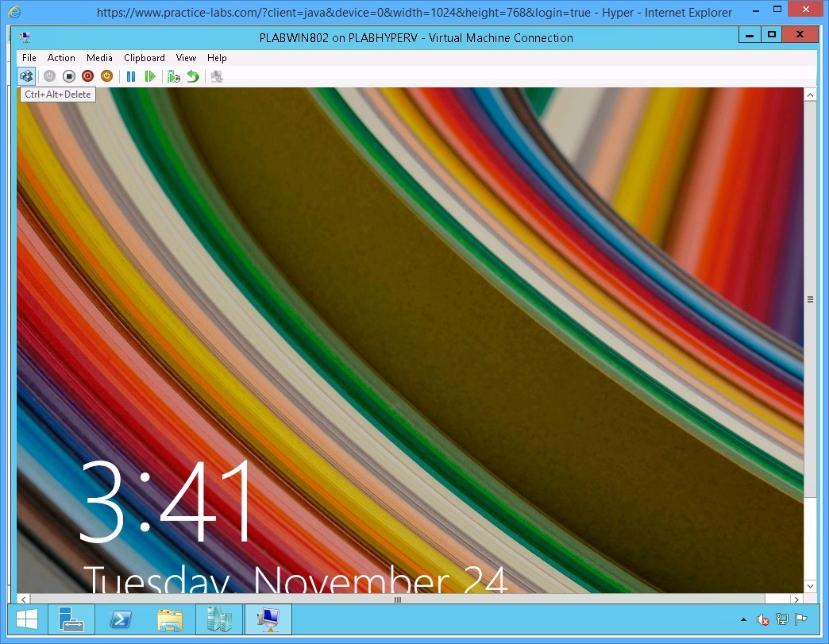Shut down the guest operating system
Screen dimensions: 829x644
[x=87, y=75]
